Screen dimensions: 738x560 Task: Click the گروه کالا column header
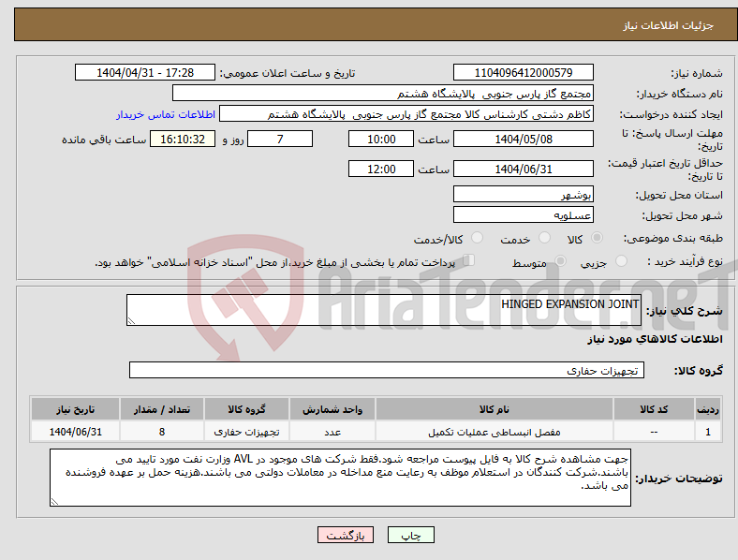(x=246, y=409)
